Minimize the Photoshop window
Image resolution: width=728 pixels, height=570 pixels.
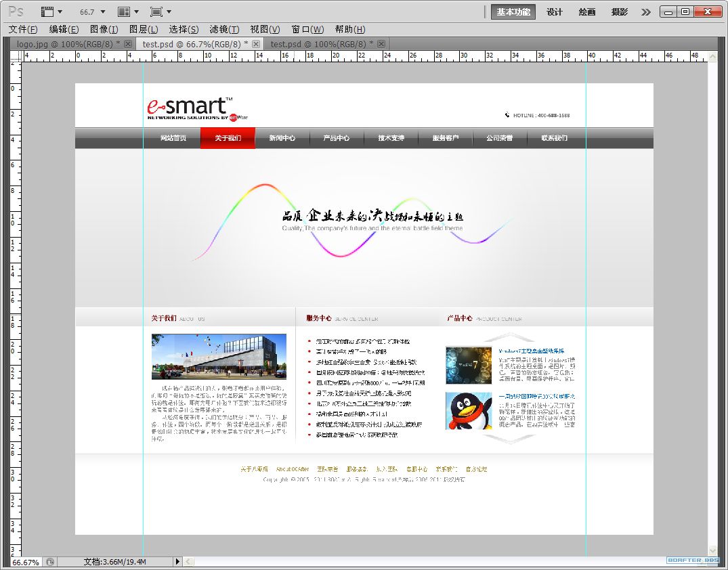click(668, 12)
